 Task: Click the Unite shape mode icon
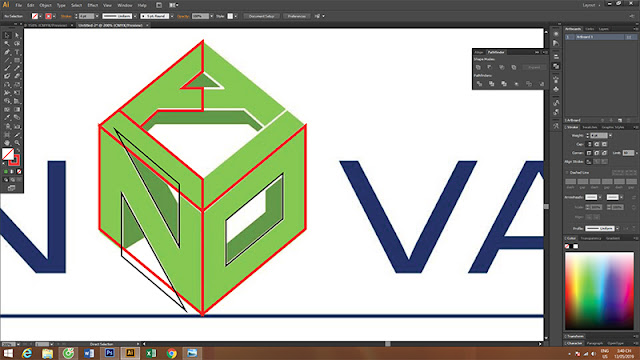pyautogui.click(x=478, y=67)
